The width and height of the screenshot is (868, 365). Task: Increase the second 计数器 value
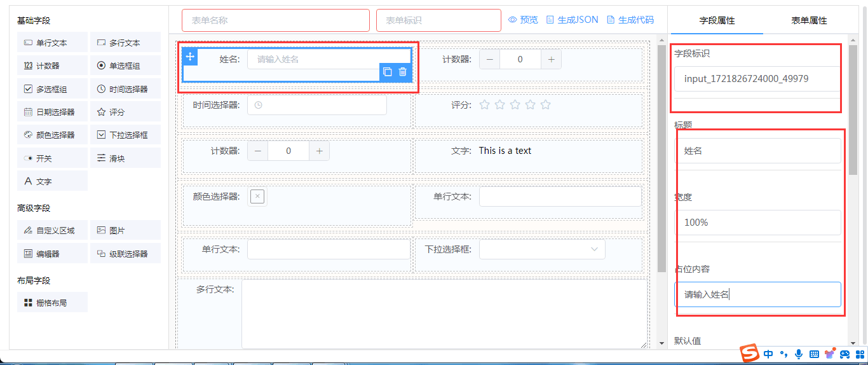(319, 151)
